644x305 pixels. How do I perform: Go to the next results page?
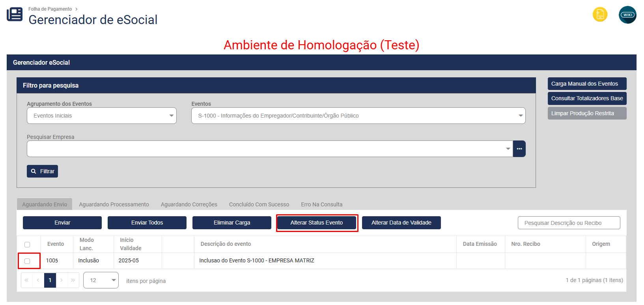[x=62, y=280]
